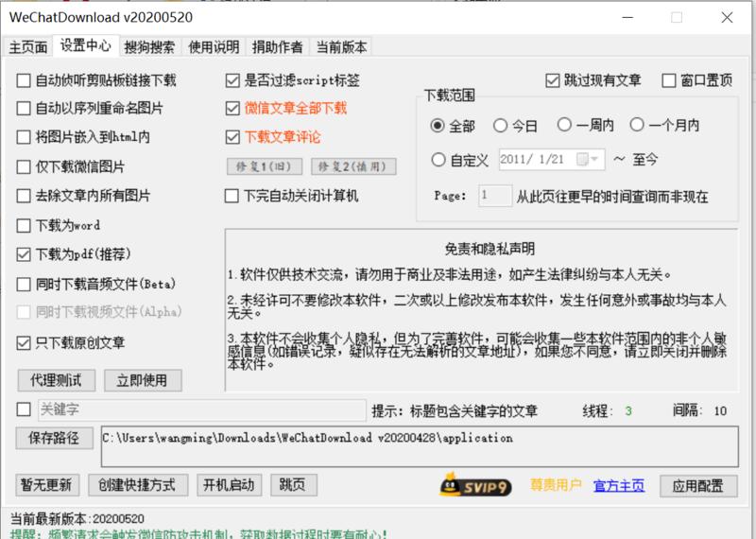
Task: Click the 提示：标题包含关键字的文章 hint text
Action: [455, 411]
